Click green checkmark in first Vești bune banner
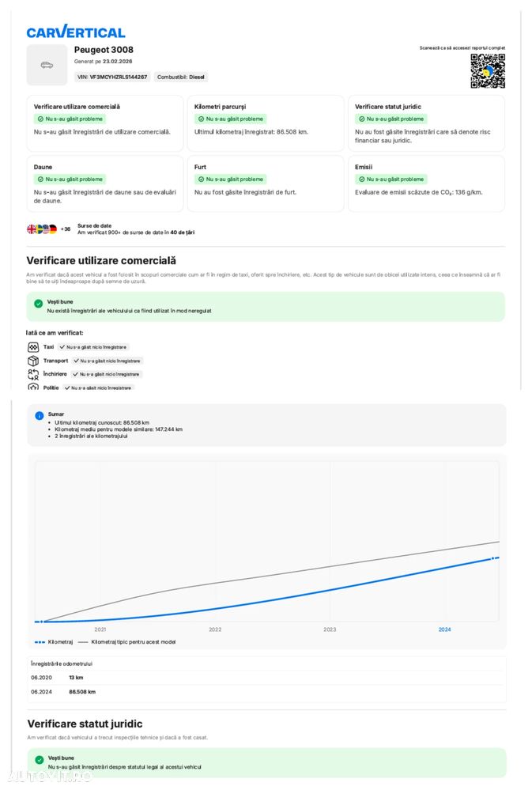Image resolution: width=532 pixels, height=790 pixels. [38, 304]
